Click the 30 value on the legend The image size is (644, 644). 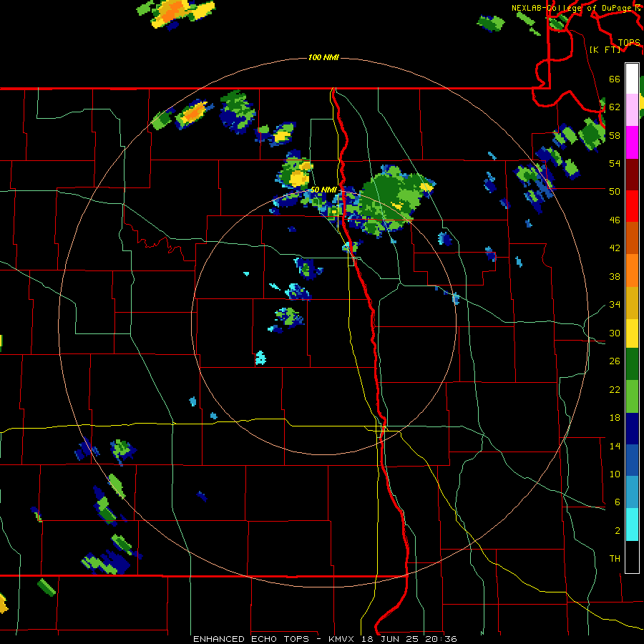(x=615, y=333)
